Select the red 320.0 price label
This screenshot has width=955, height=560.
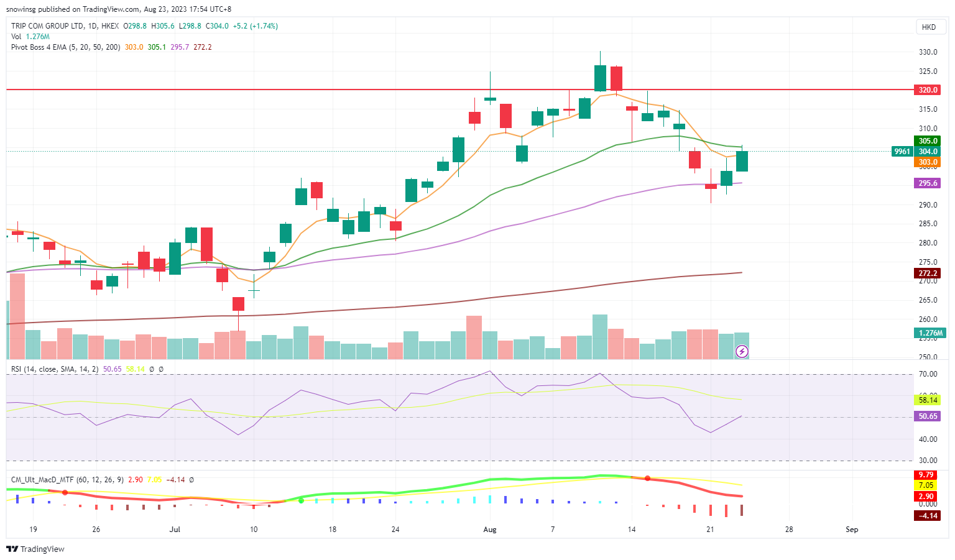click(928, 90)
